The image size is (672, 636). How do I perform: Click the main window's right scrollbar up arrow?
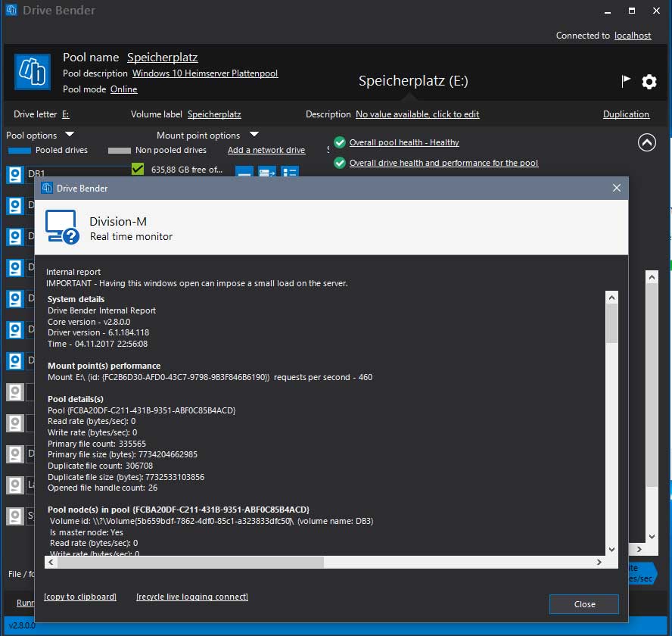pos(652,277)
